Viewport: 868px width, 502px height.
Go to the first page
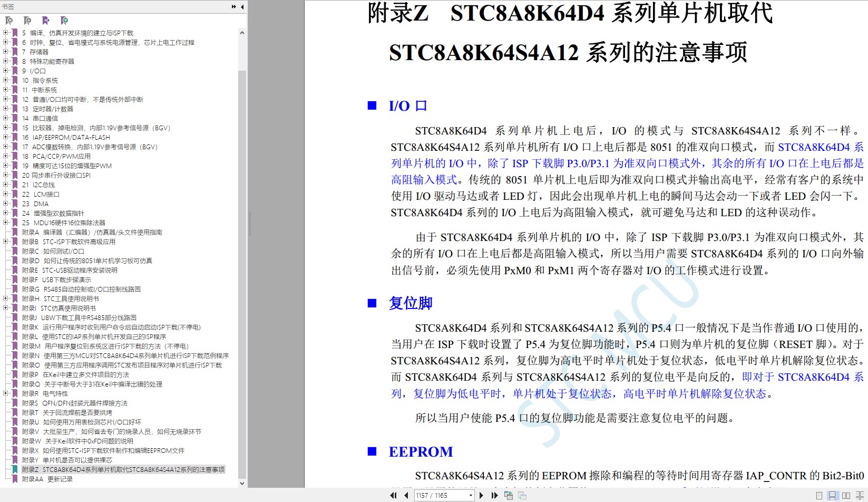coord(393,495)
